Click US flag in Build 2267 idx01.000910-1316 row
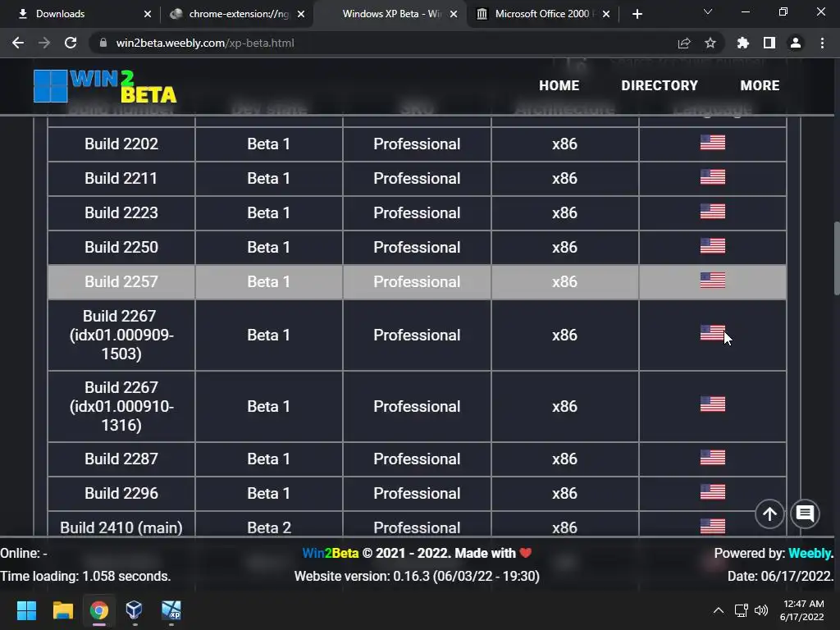Viewport: 840px width, 630px height. 713,404
